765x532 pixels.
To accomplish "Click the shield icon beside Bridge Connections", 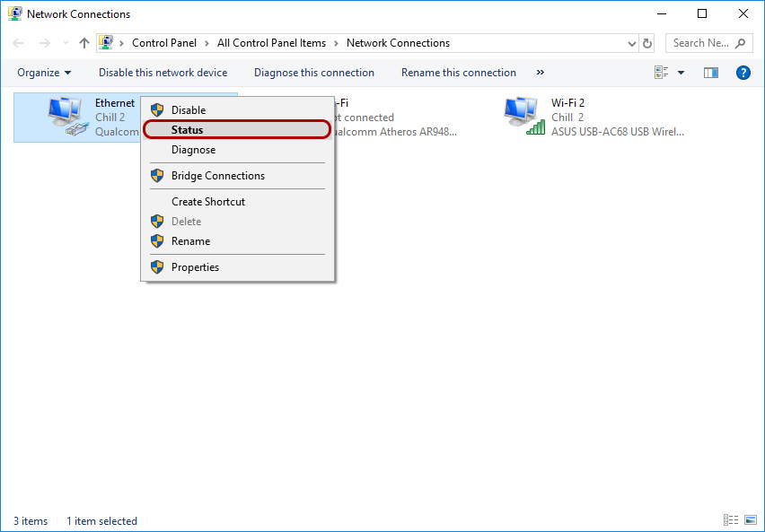I will (158, 175).
